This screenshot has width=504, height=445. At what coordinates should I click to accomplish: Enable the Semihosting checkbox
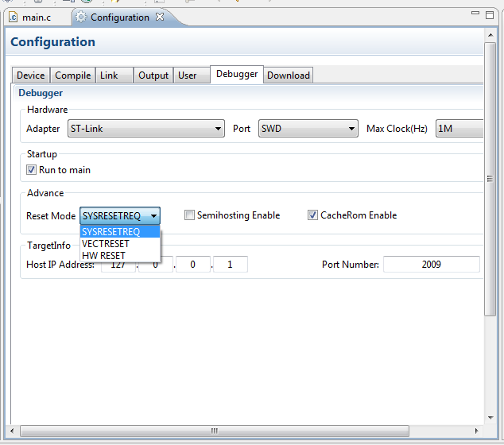point(189,215)
